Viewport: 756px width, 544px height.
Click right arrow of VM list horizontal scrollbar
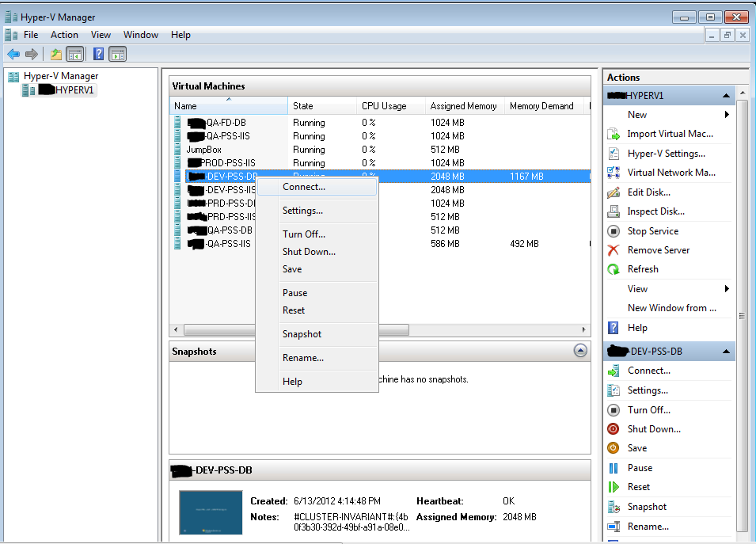pos(583,330)
